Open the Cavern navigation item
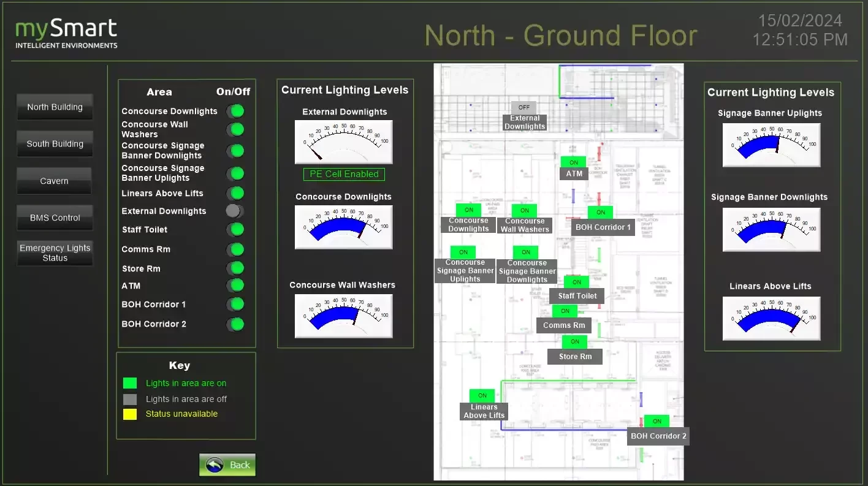The width and height of the screenshot is (868, 486). (55, 181)
